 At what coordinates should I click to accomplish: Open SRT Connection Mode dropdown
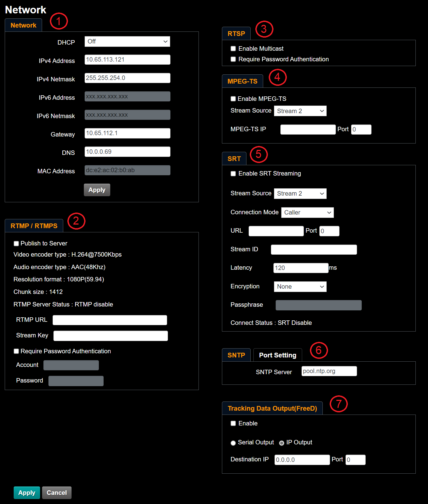pos(307,213)
